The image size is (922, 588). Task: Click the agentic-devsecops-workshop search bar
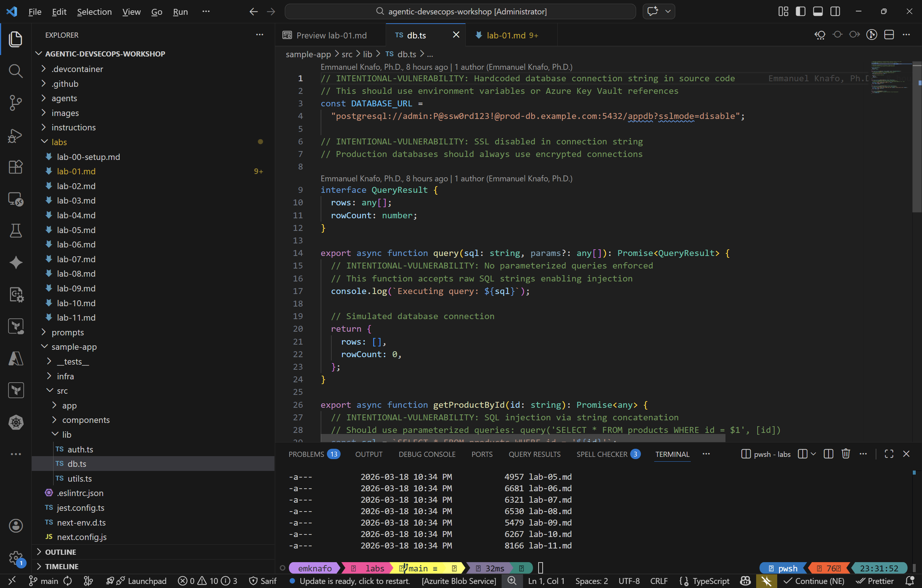pos(460,11)
